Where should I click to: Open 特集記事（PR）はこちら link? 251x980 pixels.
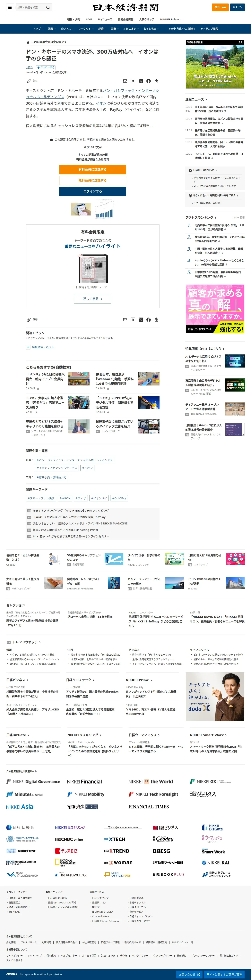point(205,348)
